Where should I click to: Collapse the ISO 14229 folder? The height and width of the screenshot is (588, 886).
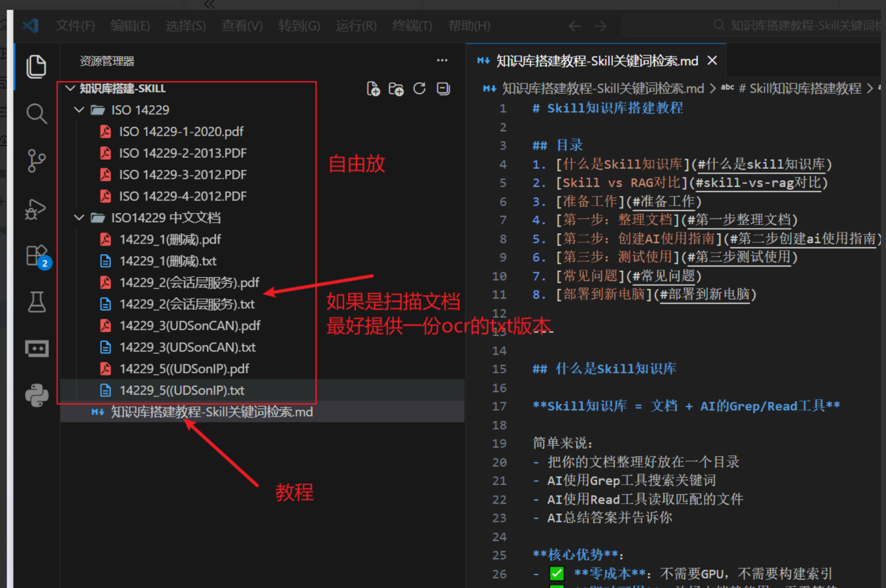(x=79, y=110)
